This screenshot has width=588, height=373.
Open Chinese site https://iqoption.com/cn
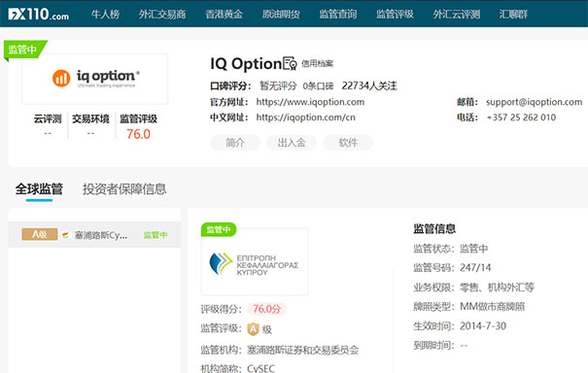pos(305,118)
